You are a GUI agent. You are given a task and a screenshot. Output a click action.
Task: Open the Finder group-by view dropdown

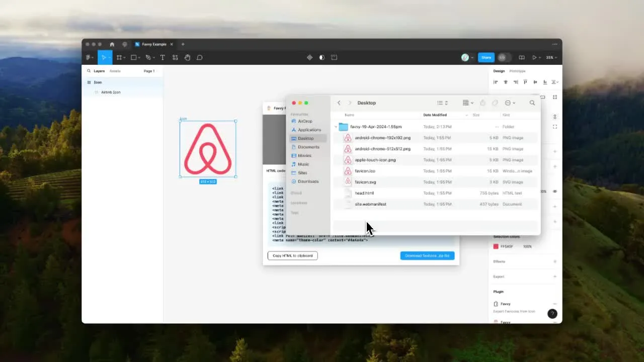click(x=468, y=103)
